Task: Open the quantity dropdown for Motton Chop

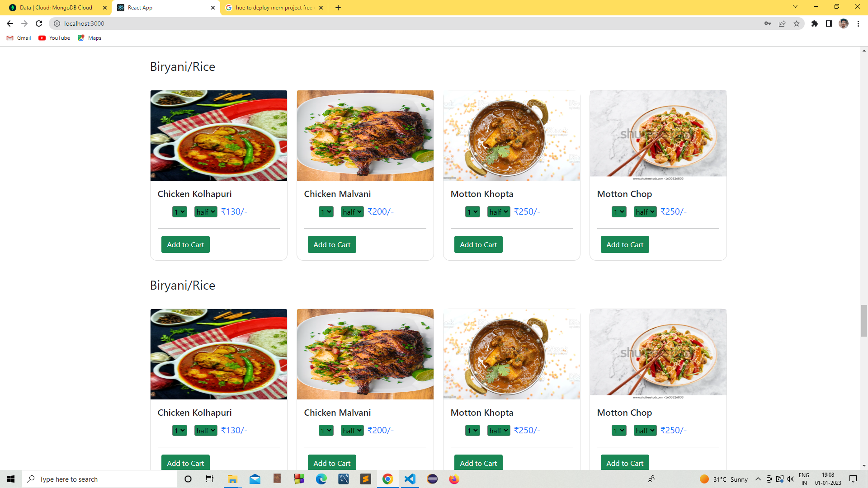Action: (x=619, y=211)
